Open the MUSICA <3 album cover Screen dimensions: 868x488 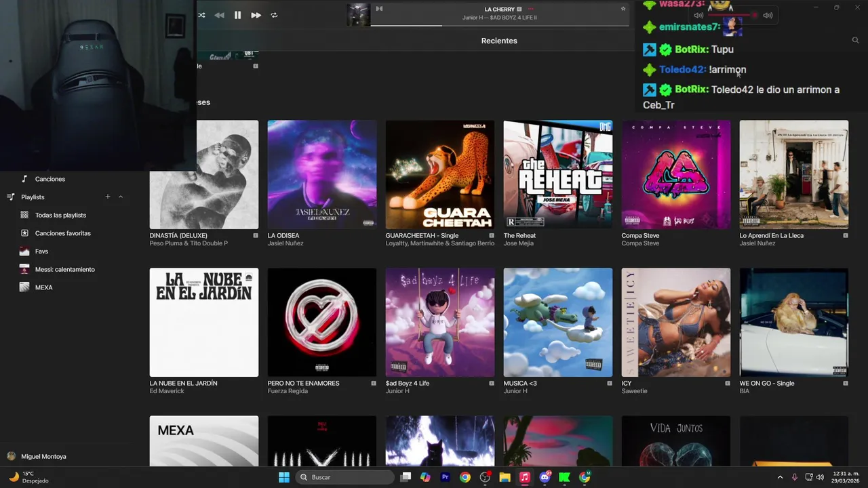(558, 323)
